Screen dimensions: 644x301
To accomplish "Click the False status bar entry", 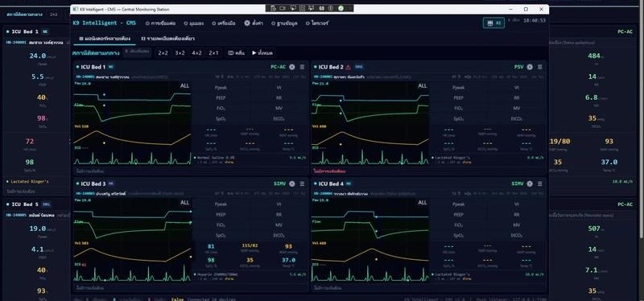I will [x=177, y=299].
